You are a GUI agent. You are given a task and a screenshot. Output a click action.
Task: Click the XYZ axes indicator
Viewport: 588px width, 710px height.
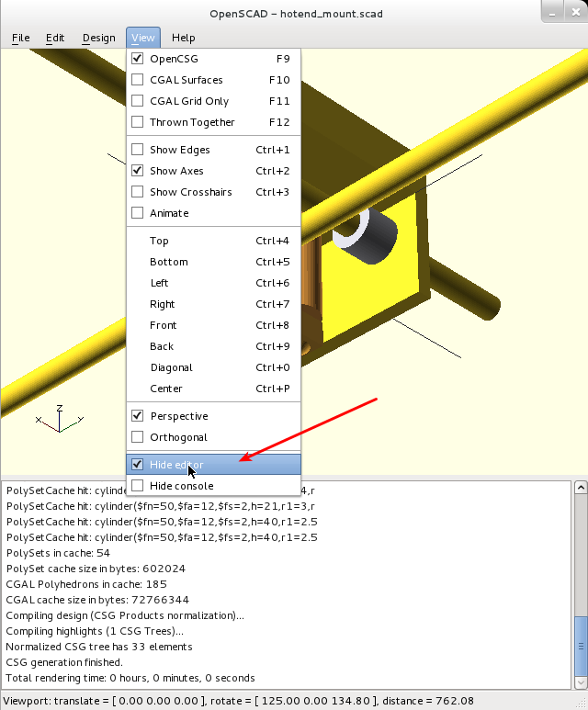coord(60,419)
